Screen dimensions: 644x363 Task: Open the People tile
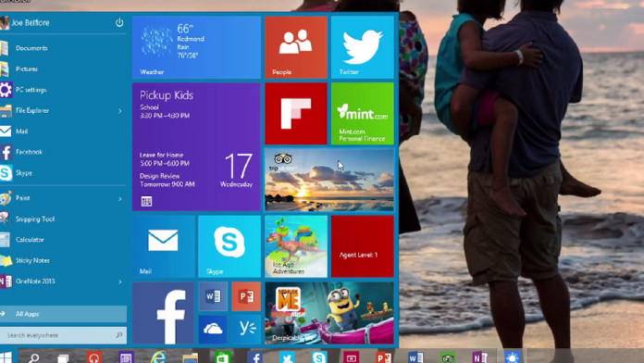296,47
